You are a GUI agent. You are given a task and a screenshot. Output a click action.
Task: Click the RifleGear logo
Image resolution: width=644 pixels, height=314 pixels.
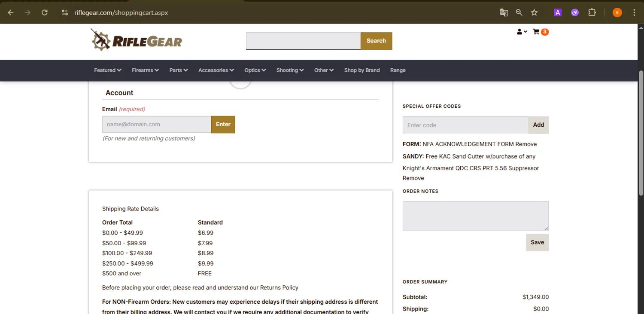point(136,40)
